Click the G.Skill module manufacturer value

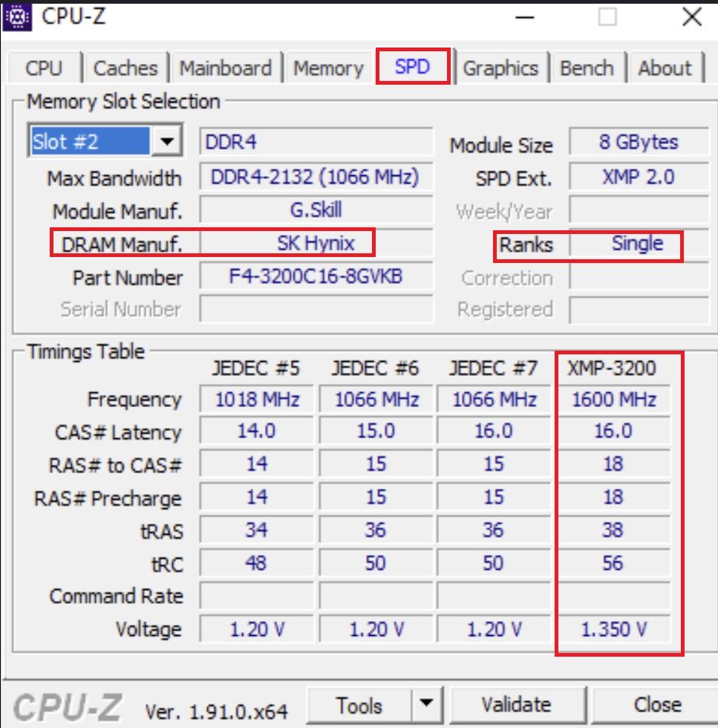316,209
